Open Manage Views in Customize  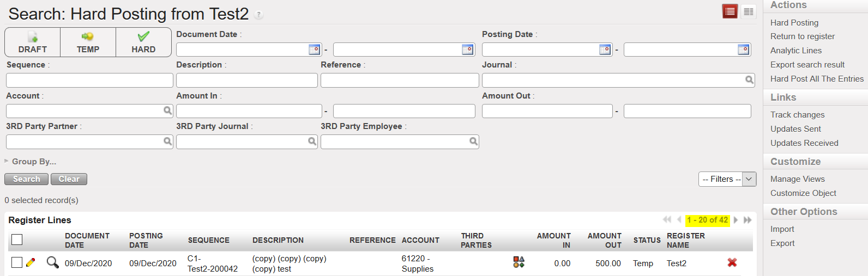(797, 179)
